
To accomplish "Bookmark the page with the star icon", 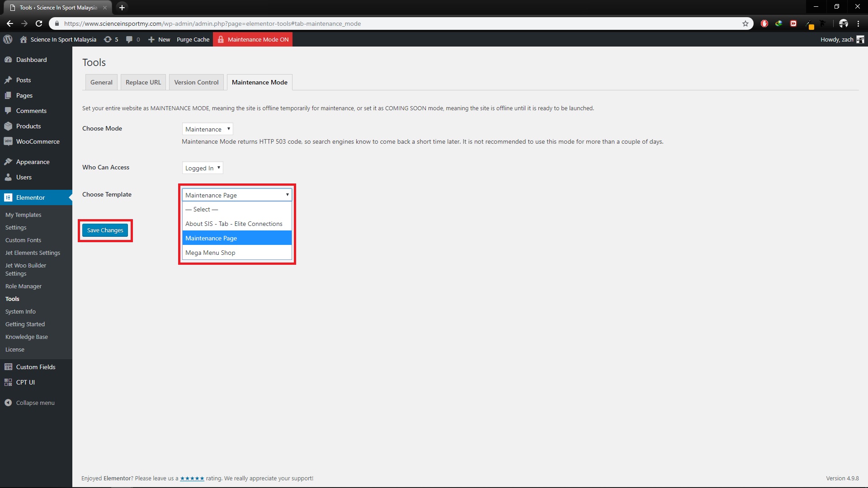I will (745, 23).
